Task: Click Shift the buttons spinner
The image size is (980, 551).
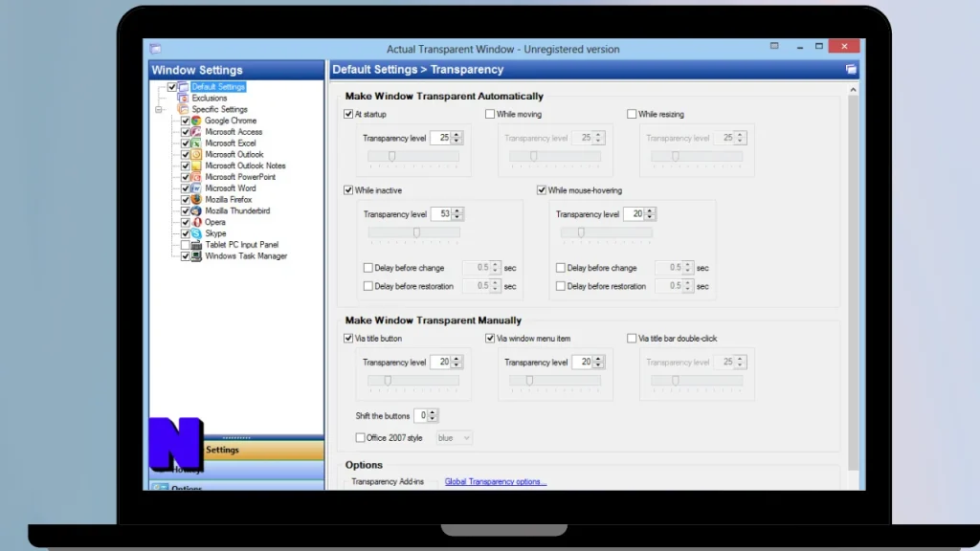Action: tap(432, 416)
